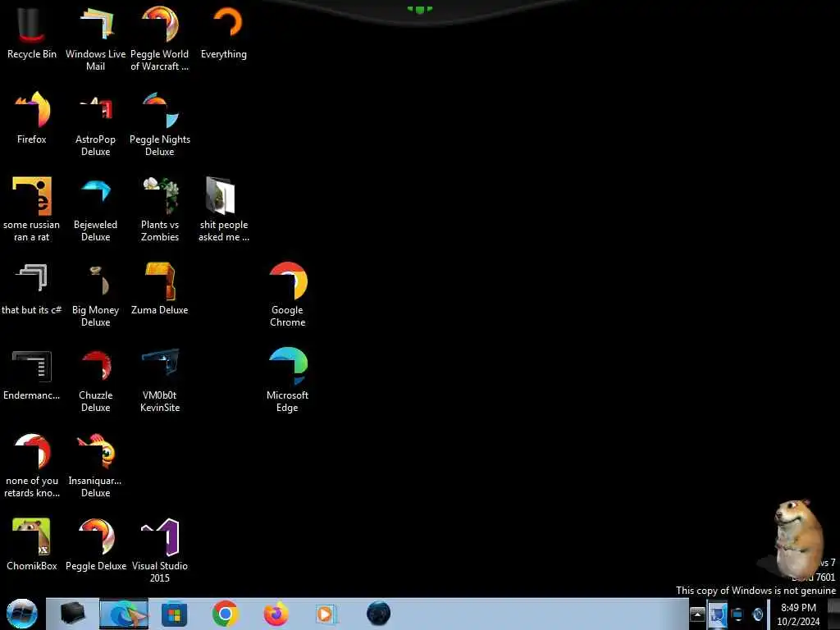Launch Firefox from the taskbar
Viewport: 840px width, 630px height.
(276, 614)
